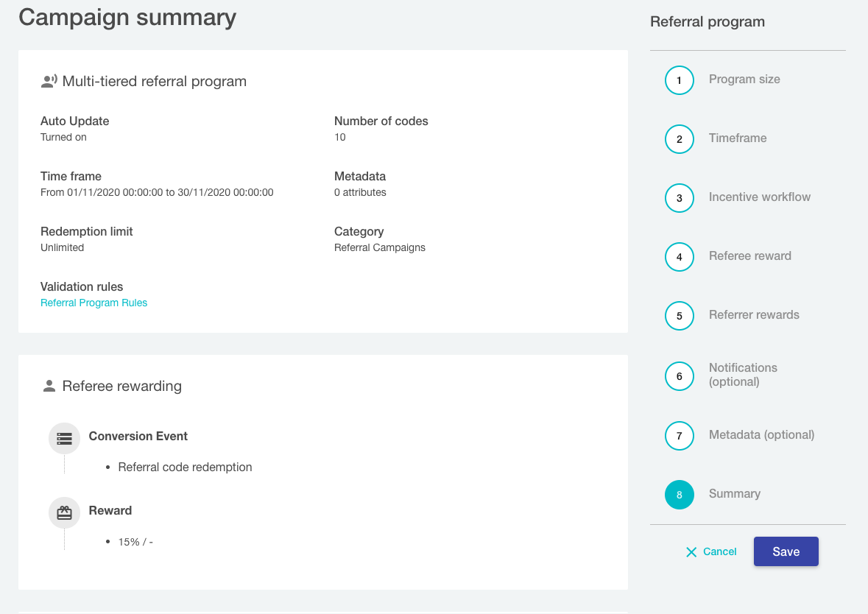This screenshot has height=614, width=868.
Task: Click the 0 attributes value
Action: [x=360, y=193]
